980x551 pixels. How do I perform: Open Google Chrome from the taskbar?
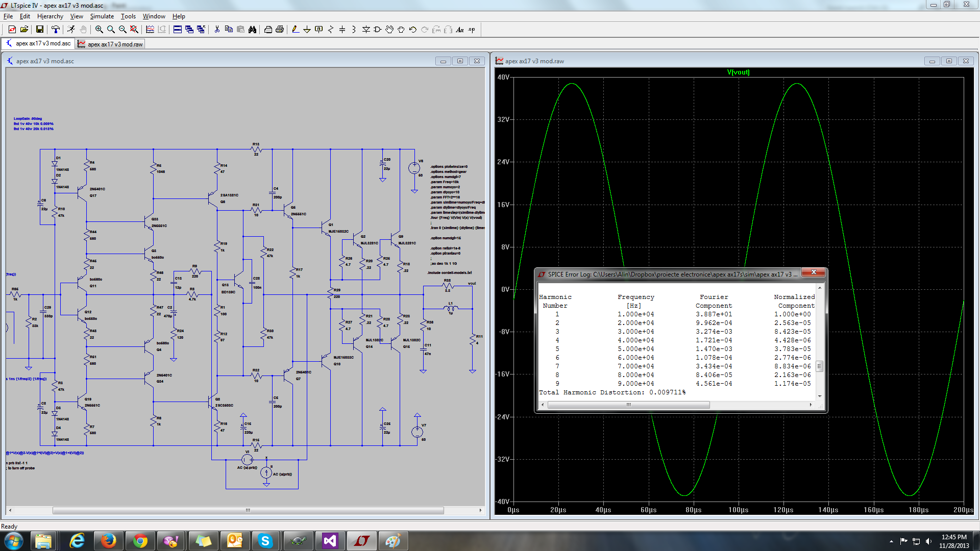[x=140, y=541]
